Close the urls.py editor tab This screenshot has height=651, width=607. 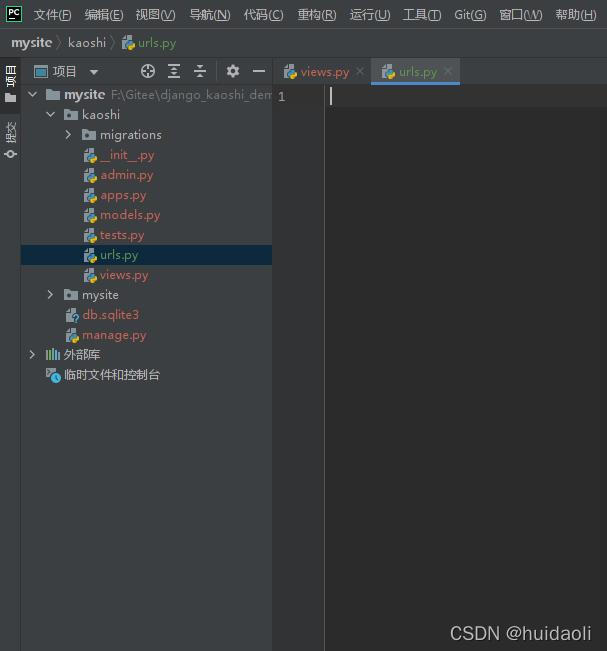[448, 71]
